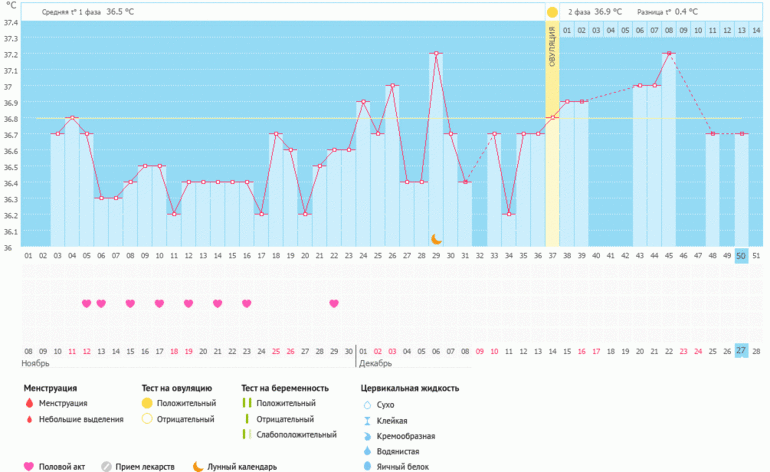770x472 pixels.
Task: Select the Менструация red drop legend icon
Action: click(28, 403)
